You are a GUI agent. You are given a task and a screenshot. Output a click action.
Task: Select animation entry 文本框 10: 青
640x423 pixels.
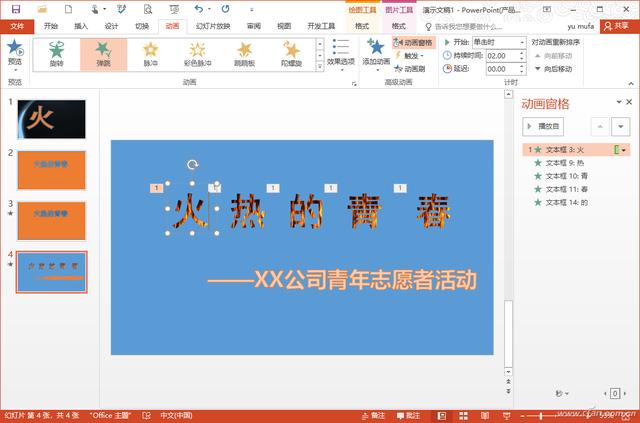(576, 176)
